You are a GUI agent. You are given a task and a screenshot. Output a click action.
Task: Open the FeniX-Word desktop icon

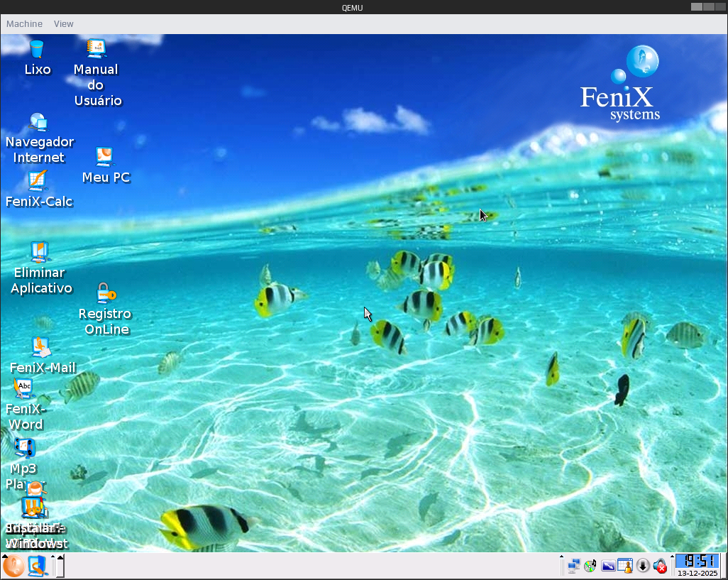click(24, 388)
